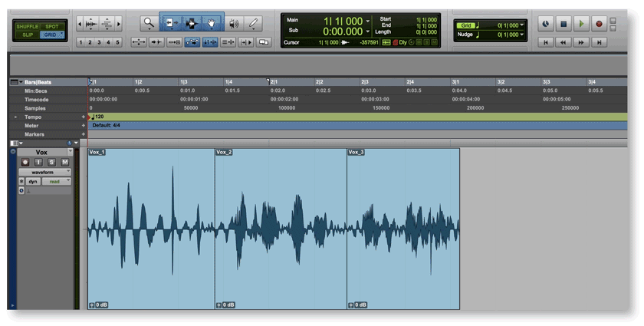The image size is (644, 326).
Task: Open the Vox automation mode read selector
Action: pos(56,181)
